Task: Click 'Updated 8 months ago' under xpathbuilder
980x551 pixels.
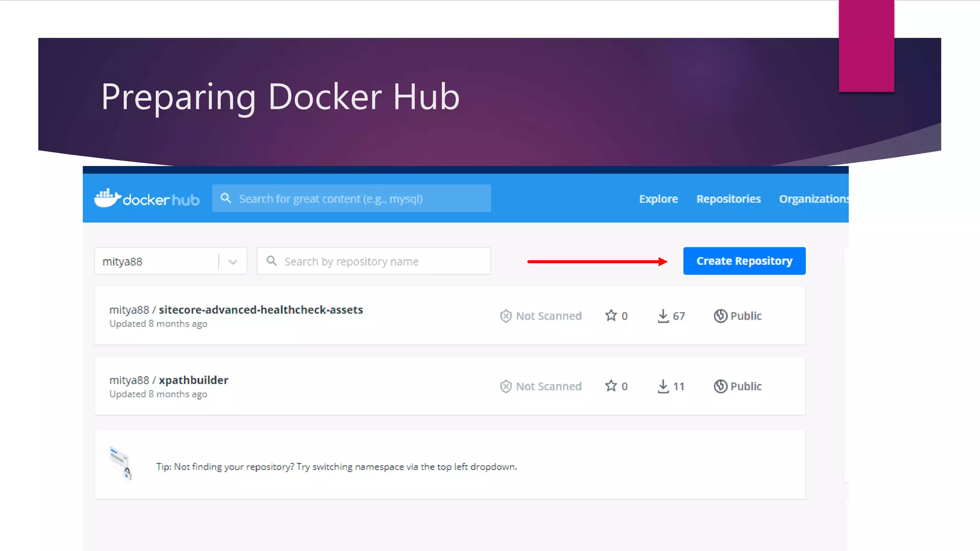Action: pyautogui.click(x=158, y=394)
